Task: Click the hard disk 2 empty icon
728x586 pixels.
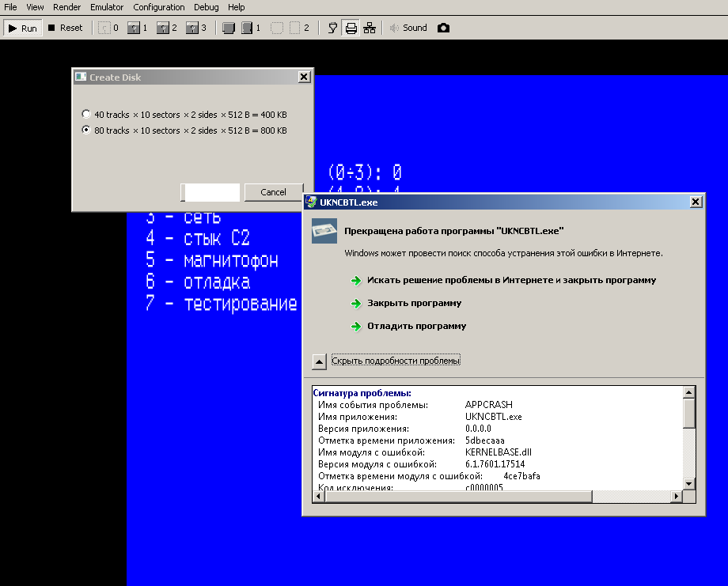Action: (295, 28)
